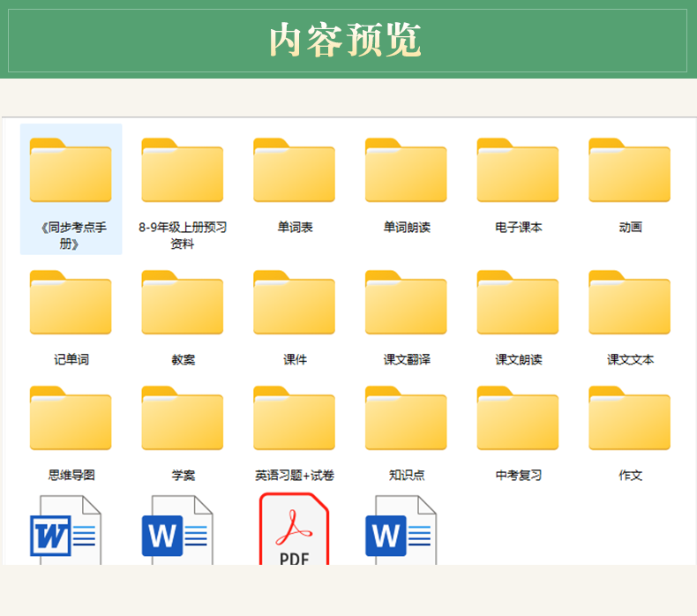Select the 课文文本 folder icon
Screen dimensions: 697x616
629,303
